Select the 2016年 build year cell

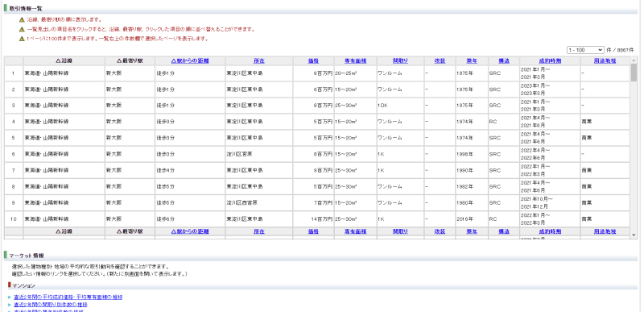click(x=472, y=219)
